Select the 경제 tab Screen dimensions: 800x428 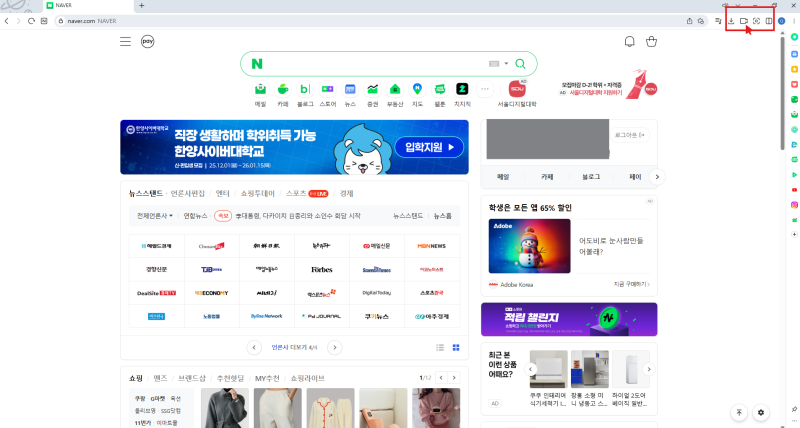(346, 193)
